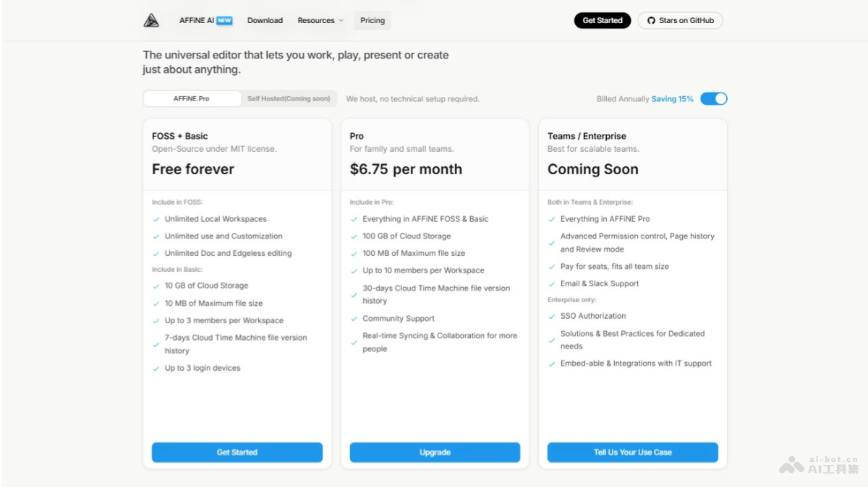Screen dimensions: 868x488
Task: Click the GitHub icon in Stars button
Action: click(651, 21)
